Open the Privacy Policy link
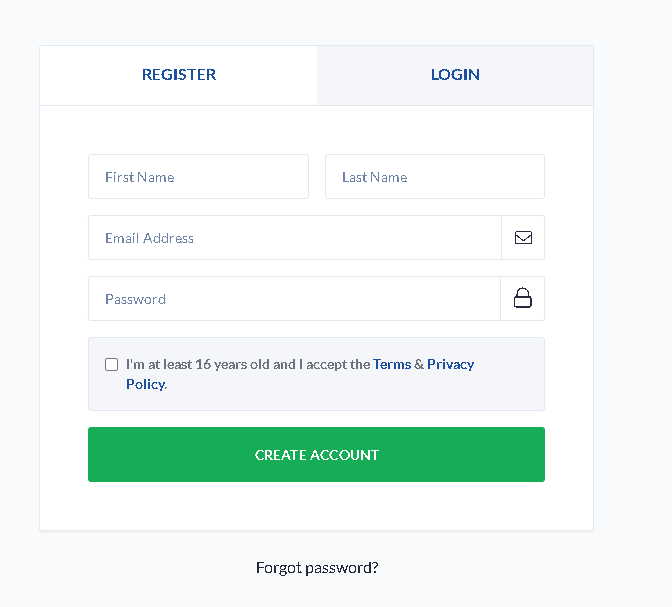The image size is (672, 607). coord(450,365)
